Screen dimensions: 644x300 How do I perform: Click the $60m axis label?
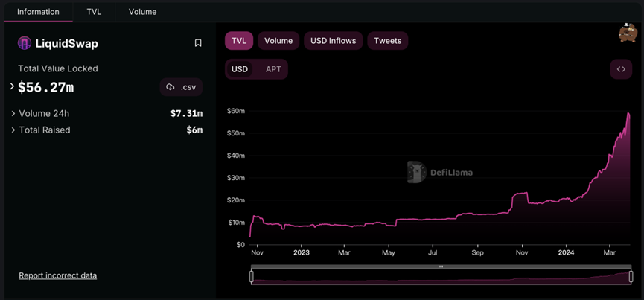(x=236, y=111)
